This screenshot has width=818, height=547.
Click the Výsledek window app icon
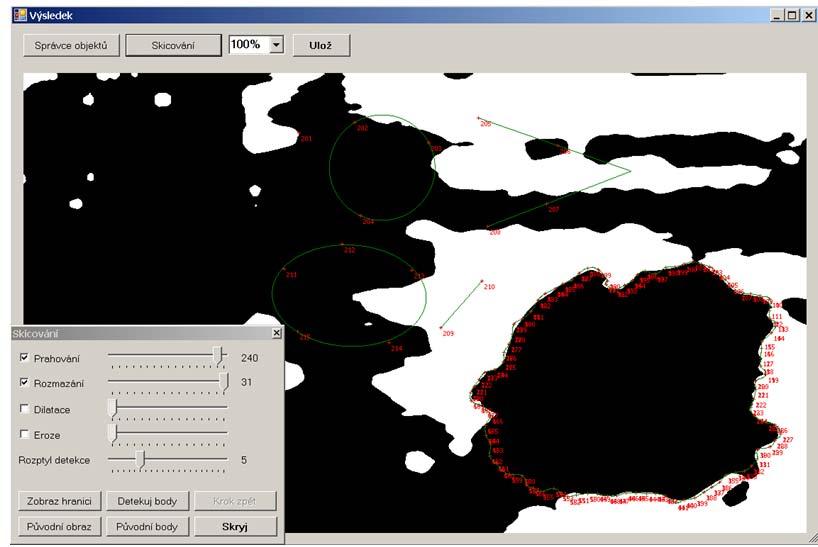click(20, 15)
